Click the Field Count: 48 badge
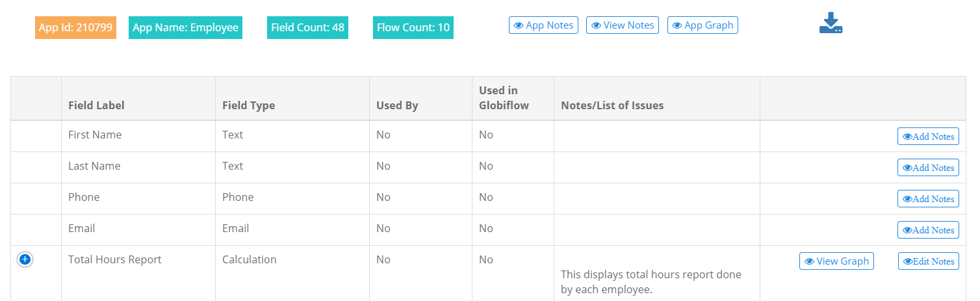 tap(307, 27)
